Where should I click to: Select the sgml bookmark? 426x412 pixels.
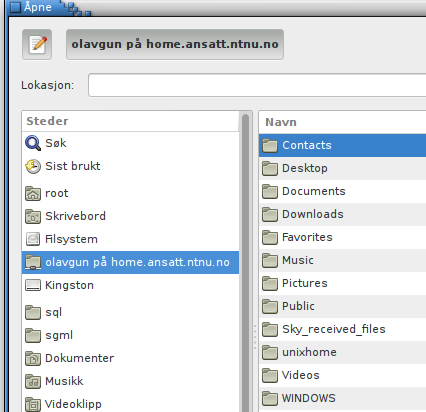pos(130,335)
